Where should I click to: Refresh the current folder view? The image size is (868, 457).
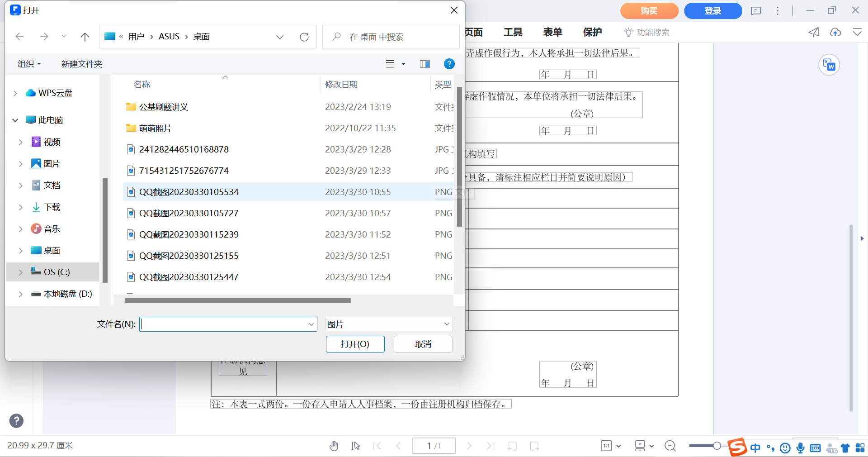[304, 37]
